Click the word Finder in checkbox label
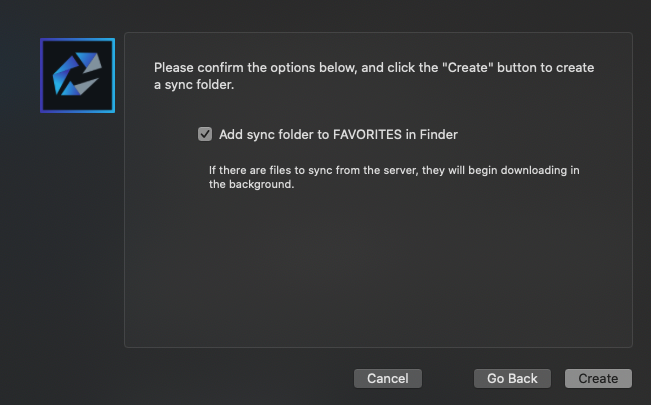 point(438,134)
